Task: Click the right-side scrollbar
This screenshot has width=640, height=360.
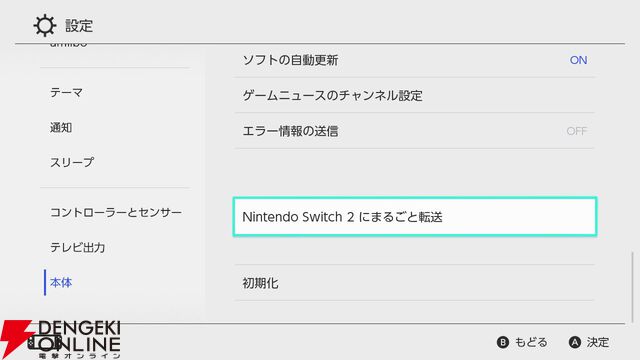Action: [x=632, y=287]
